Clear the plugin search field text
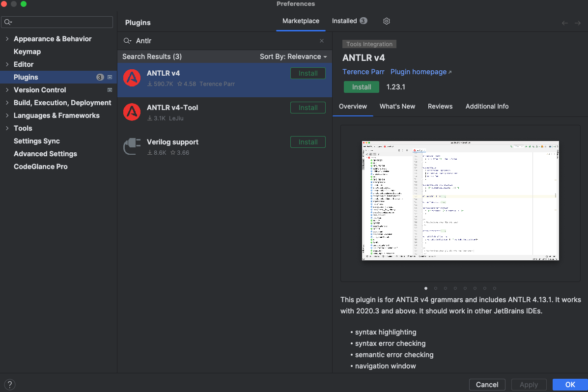The image size is (588, 392). click(x=322, y=41)
